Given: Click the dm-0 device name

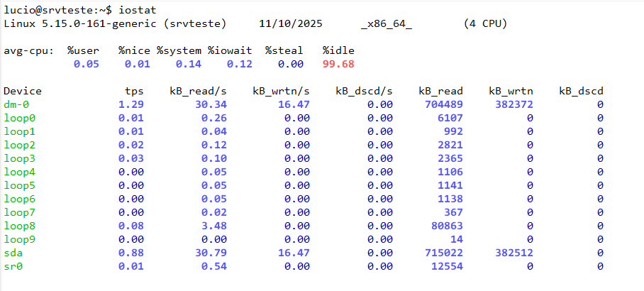Looking at the screenshot, I should tap(16, 105).
